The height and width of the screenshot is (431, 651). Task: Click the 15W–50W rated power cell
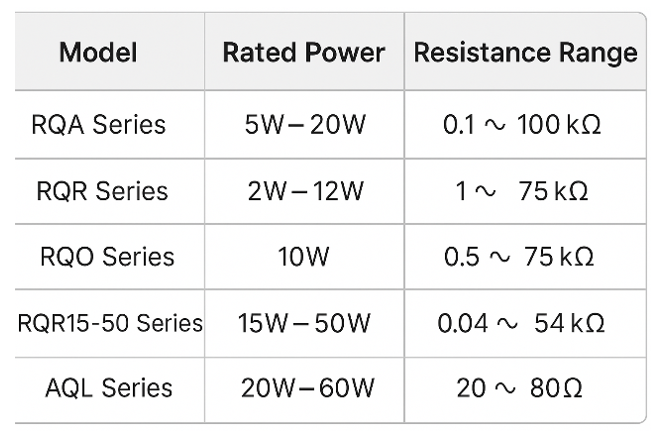coord(304,323)
